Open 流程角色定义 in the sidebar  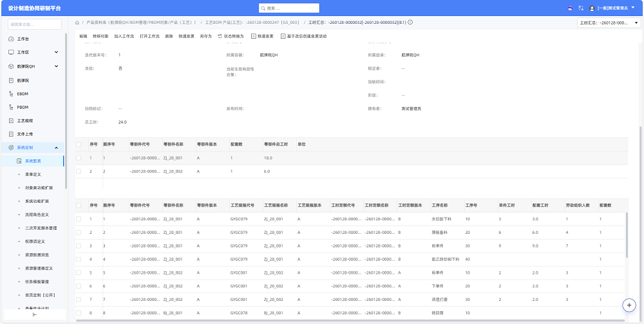[37, 214]
